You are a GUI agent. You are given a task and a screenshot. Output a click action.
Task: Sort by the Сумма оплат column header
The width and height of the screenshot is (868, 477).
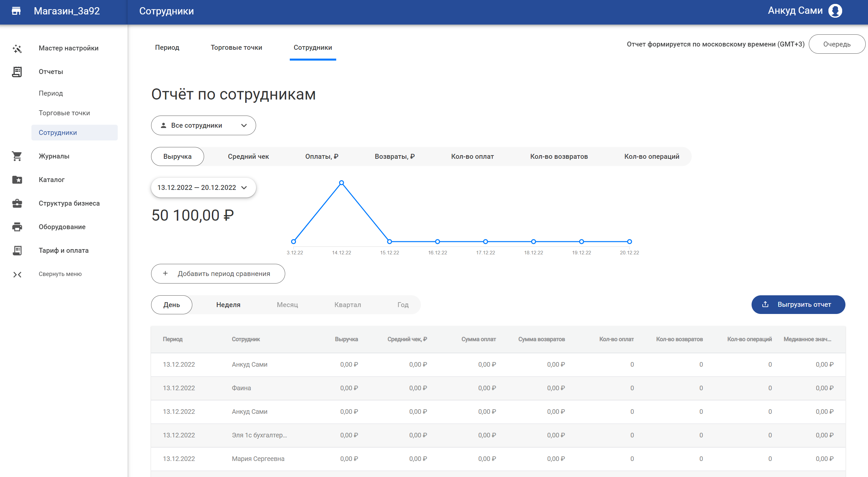(x=478, y=339)
